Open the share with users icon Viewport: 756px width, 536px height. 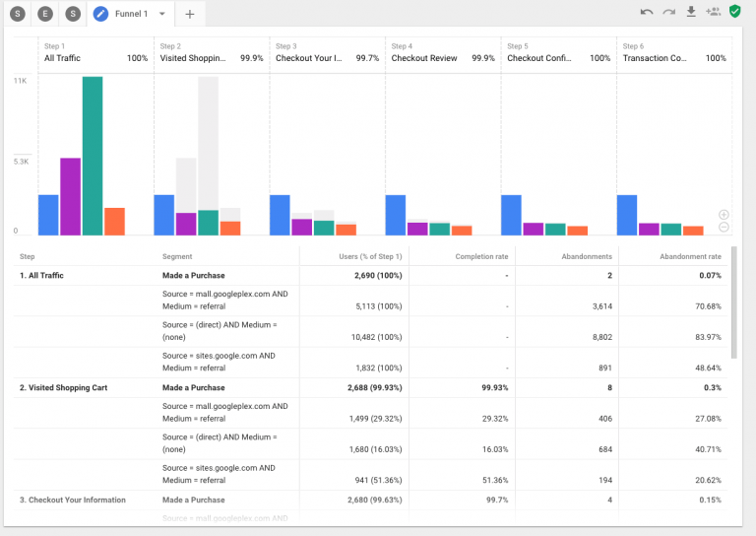713,13
